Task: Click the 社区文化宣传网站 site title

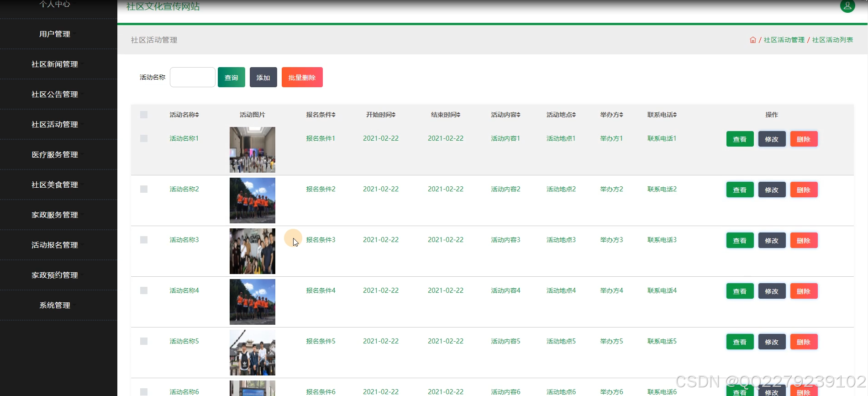Action: [163, 6]
